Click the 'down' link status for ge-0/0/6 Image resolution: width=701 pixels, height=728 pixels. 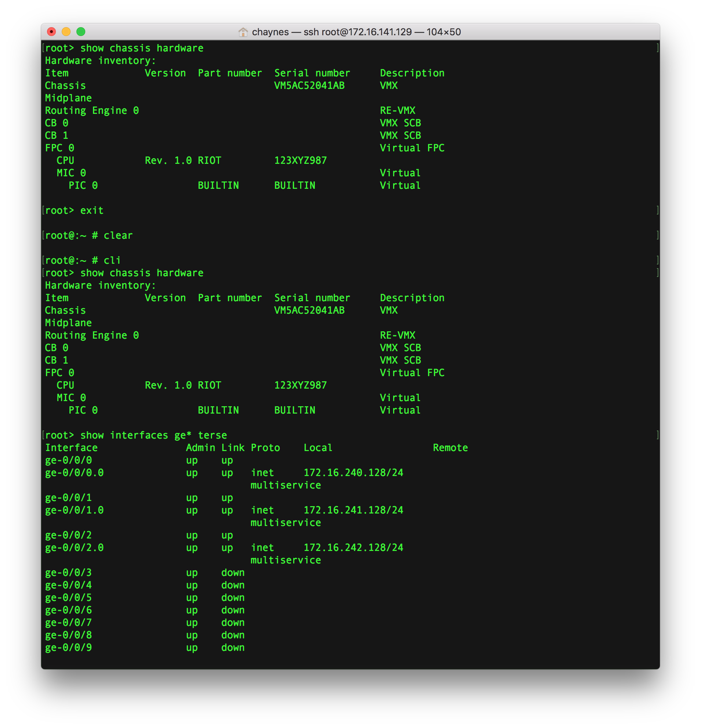pyautogui.click(x=233, y=610)
